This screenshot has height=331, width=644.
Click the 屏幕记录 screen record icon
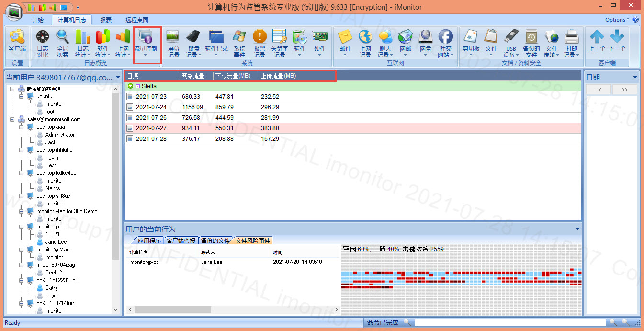(173, 43)
